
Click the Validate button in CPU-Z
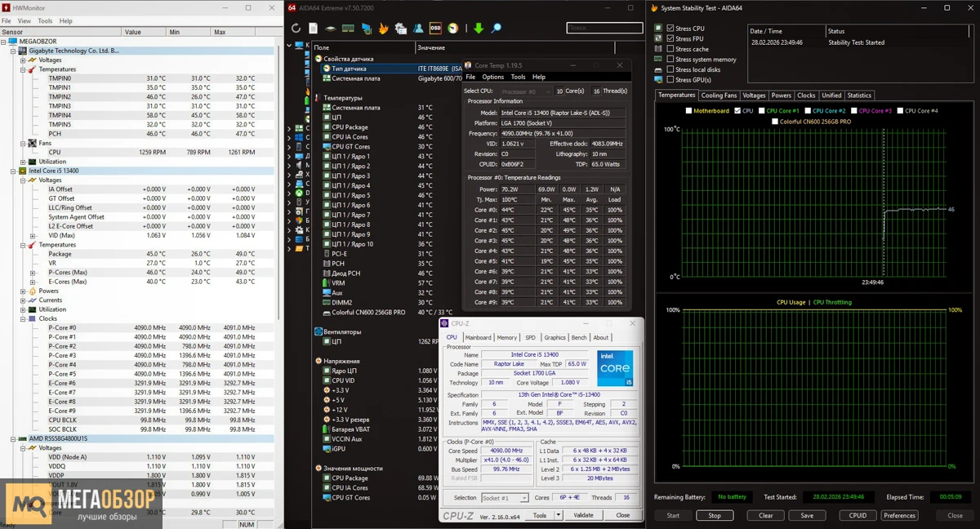[x=583, y=515]
